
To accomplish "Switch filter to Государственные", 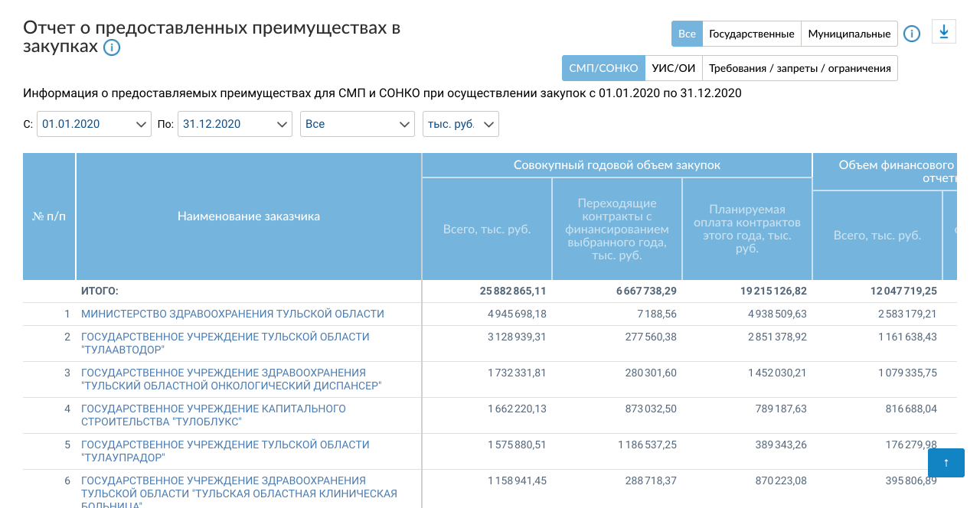I will pyautogui.click(x=751, y=34).
